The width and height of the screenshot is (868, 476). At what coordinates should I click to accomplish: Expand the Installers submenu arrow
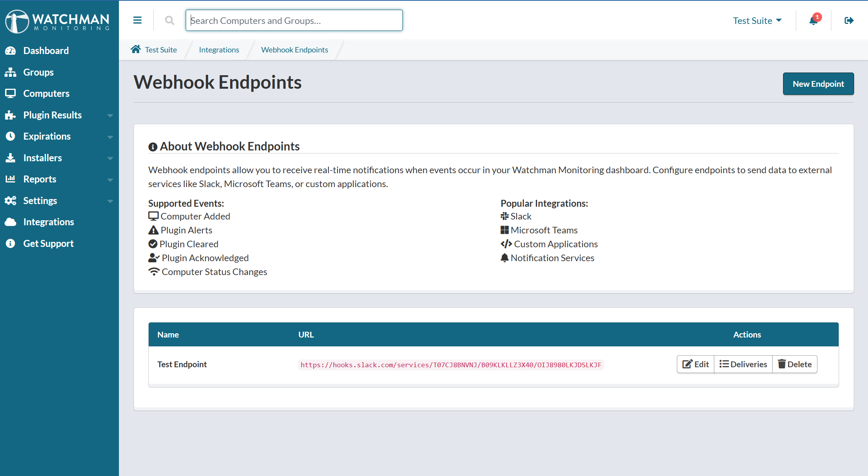(110, 158)
